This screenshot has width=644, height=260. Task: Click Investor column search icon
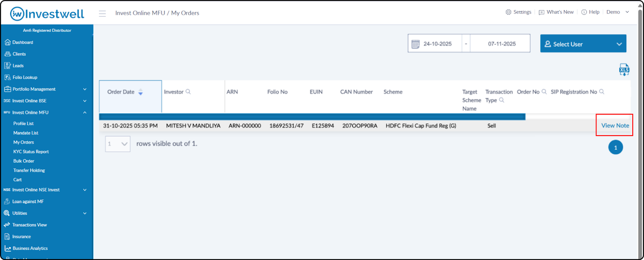[188, 92]
